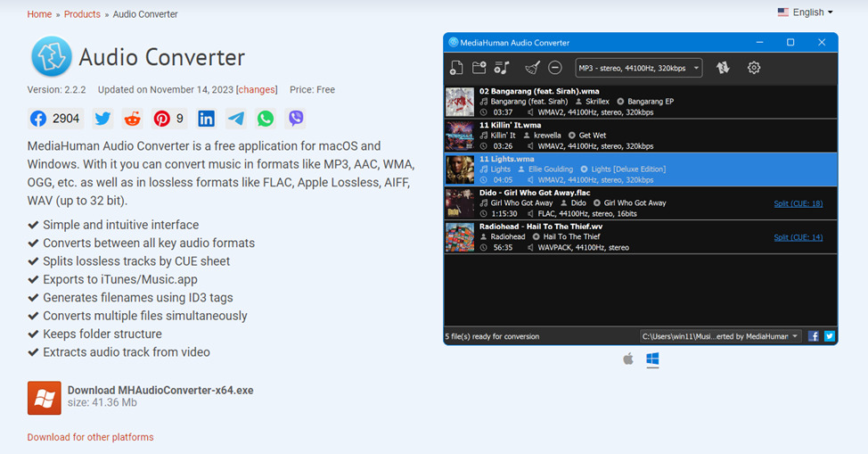The width and height of the screenshot is (868, 454).
Task: Click the Girl Who Got Away cover thumbnail
Action: click(460, 203)
